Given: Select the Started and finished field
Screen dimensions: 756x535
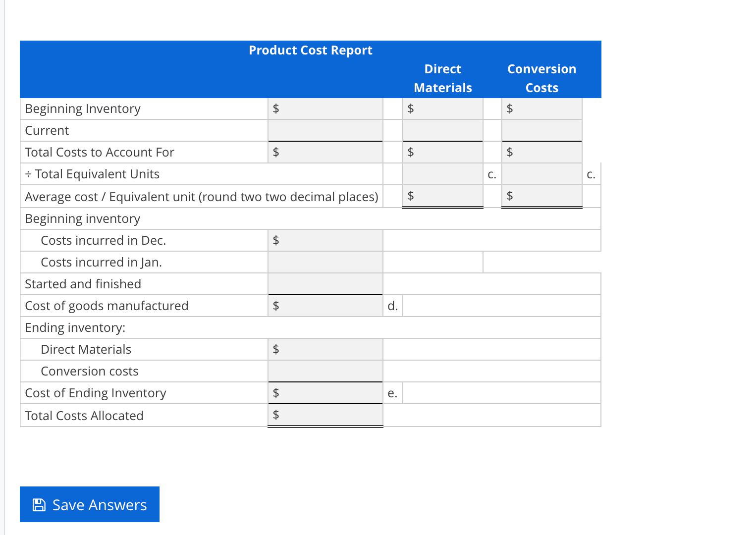Looking at the screenshot, I should point(325,284).
